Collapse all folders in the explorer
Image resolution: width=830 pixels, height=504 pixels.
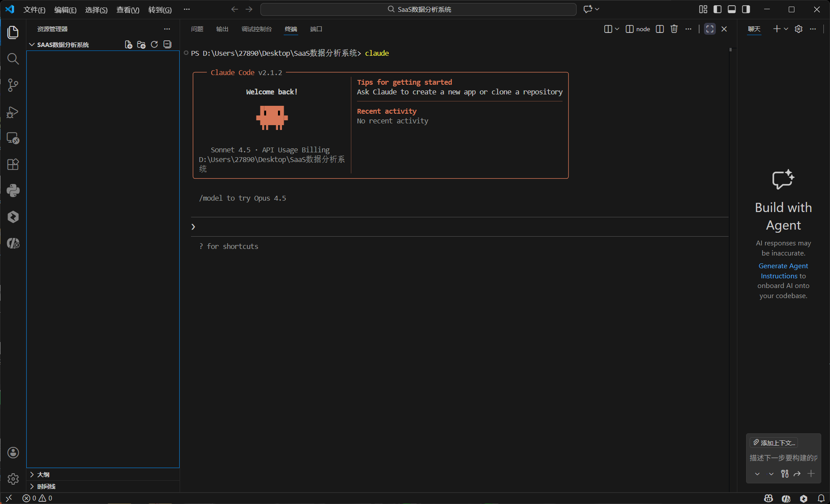[167, 44]
